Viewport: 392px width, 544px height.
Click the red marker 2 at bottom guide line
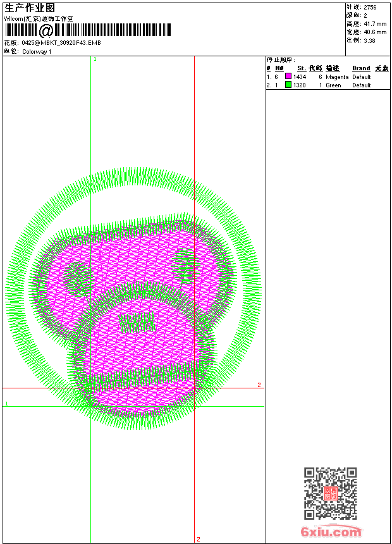[198, 539]
